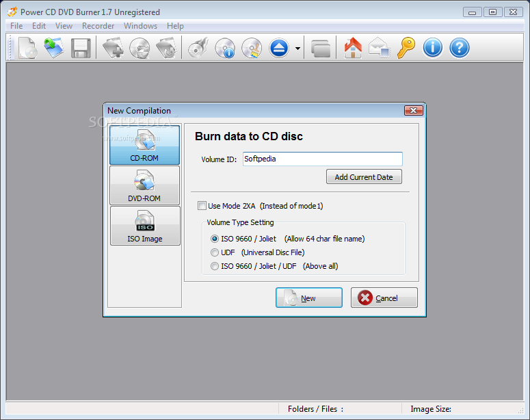Click the Disc info toolbar icon
Viewport: 530px width, 420px height.
[225, 48]
